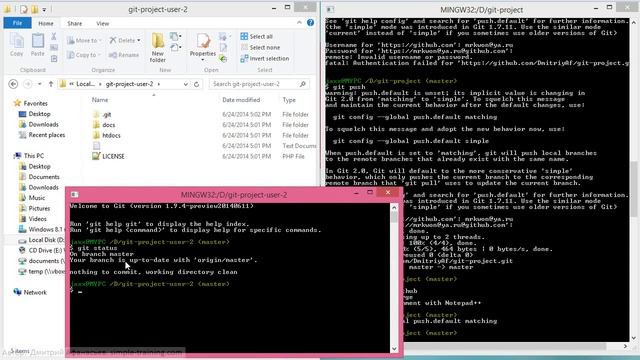This screenshot has width=640, height=360.
Task: Open the File menu tab
Action: coord(17,23)
